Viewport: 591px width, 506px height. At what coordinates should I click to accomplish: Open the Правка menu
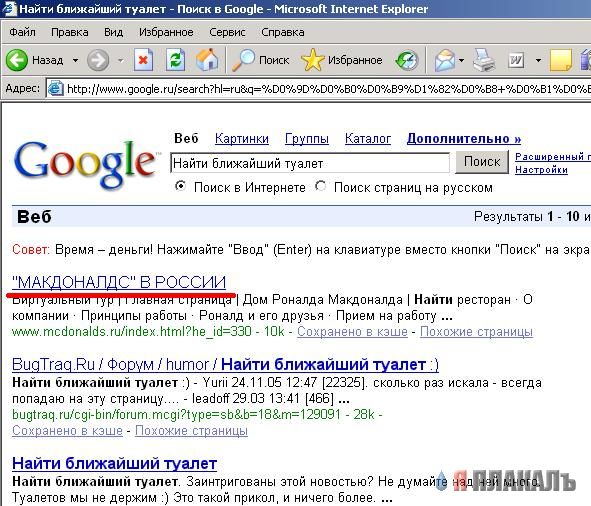tap(70, 32)
